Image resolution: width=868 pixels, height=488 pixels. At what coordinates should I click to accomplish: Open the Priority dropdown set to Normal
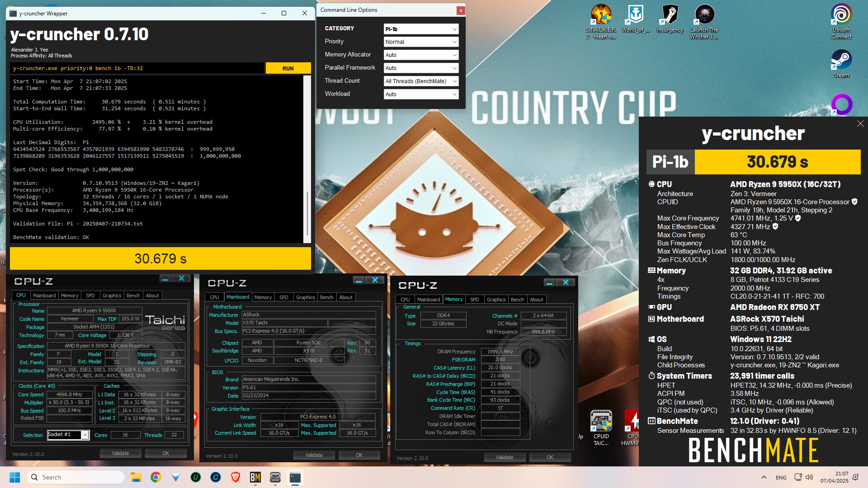(421, 42)
